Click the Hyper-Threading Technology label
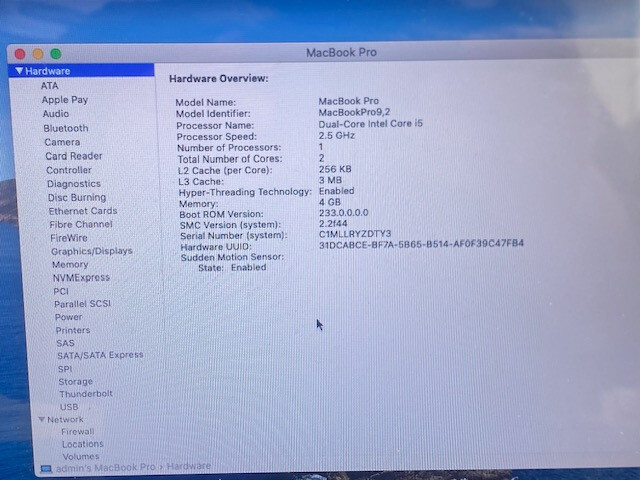The height and width of the screenshot is (480, 640). point(245,192)
